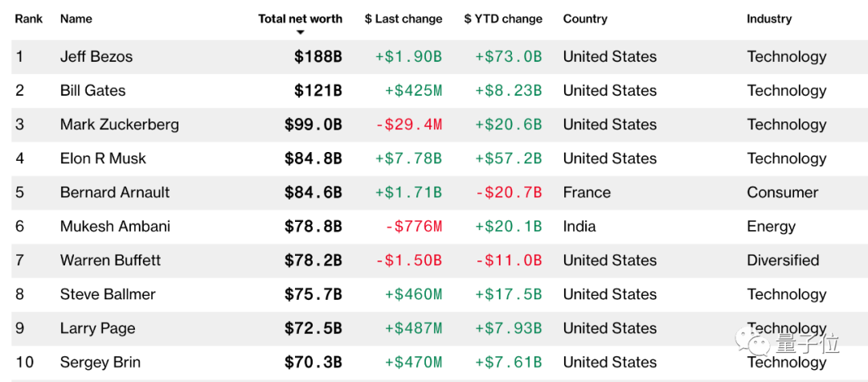Open Jeff Bezos profile link

96,57
